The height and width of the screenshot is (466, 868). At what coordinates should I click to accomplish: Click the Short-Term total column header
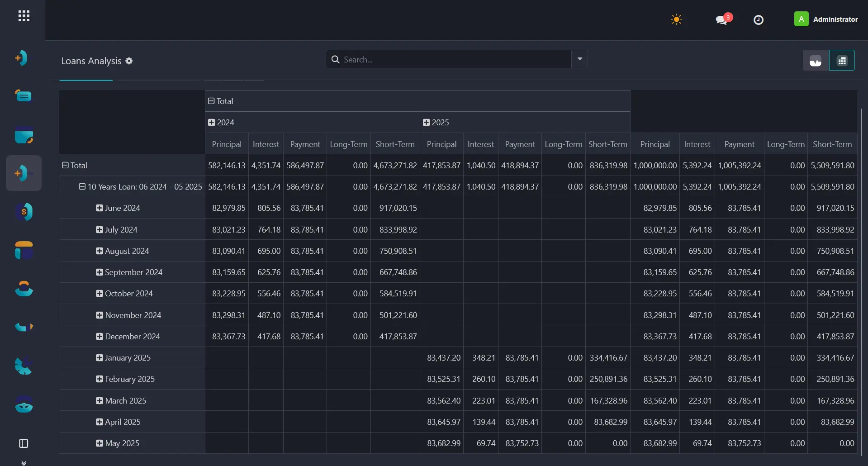[832, 144]
